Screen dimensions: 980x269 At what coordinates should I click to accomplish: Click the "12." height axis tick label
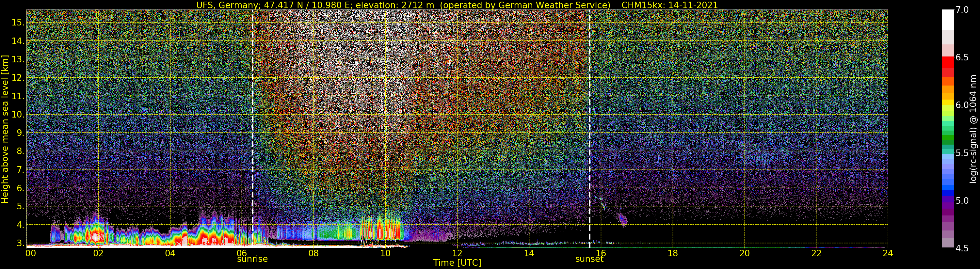[x=18, y=78]
